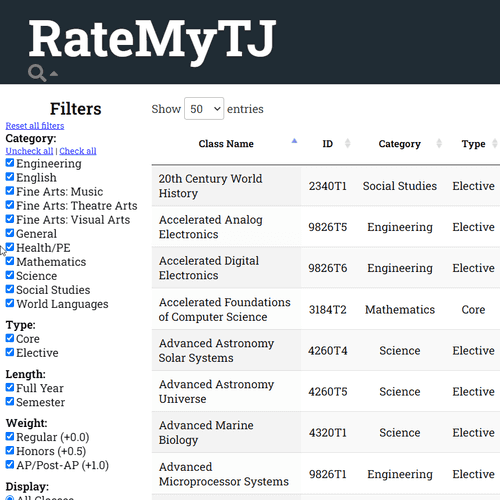Sort table by ID column arrows
This screenshot has height=500, width=500.
tap(347, 143)
